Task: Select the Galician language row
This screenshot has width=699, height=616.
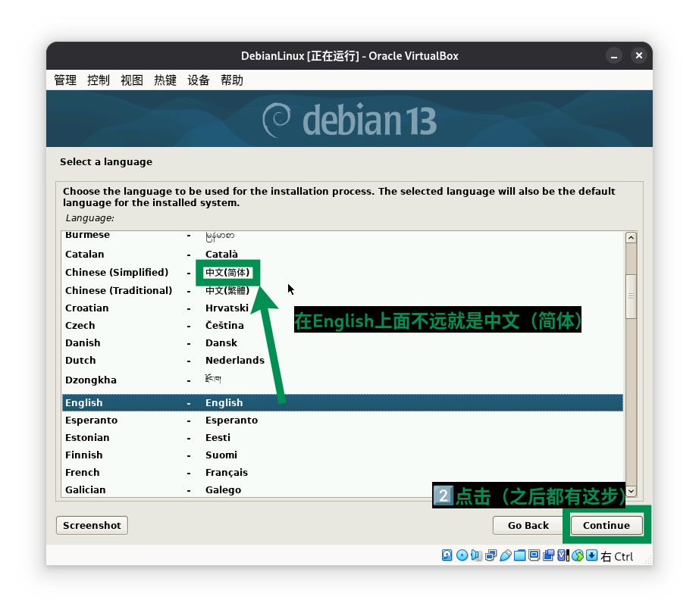Action: pos(343,489)
